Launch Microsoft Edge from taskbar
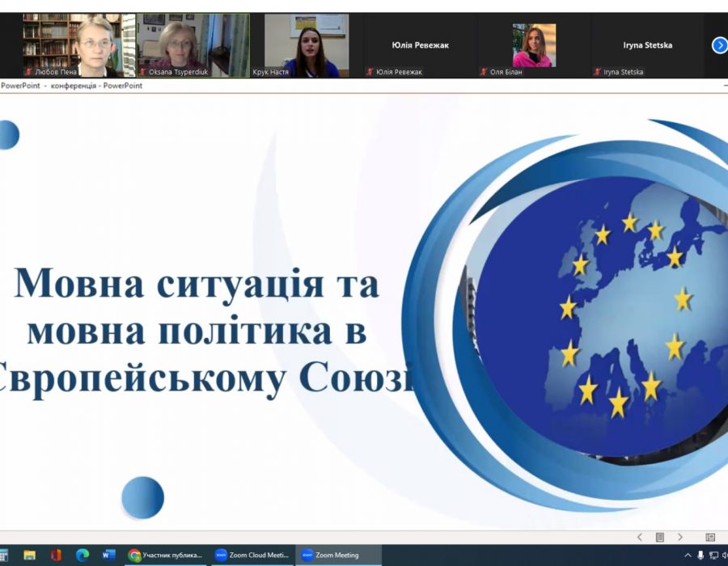This screenshot has height=566, width=728. point(83,555)
